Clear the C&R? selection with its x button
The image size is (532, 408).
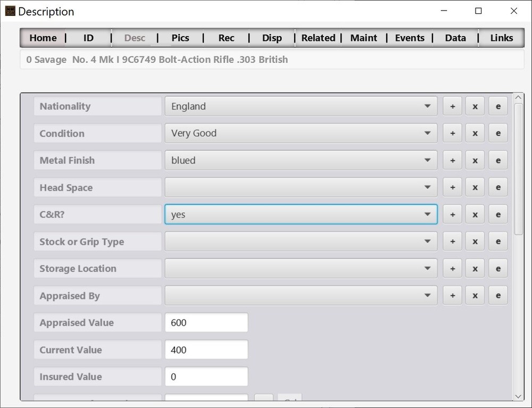[x=475, y=214]
